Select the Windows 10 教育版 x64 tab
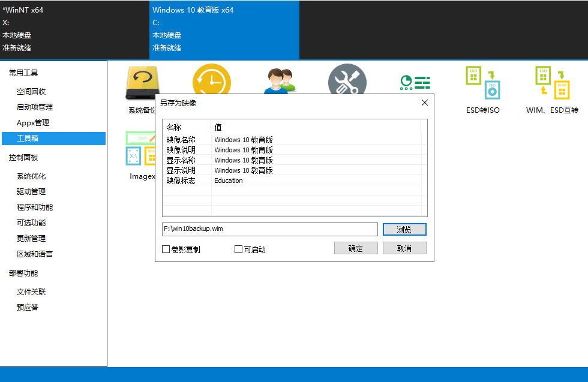588x382 pixels. pyautogui.click(x=224, y=30)
